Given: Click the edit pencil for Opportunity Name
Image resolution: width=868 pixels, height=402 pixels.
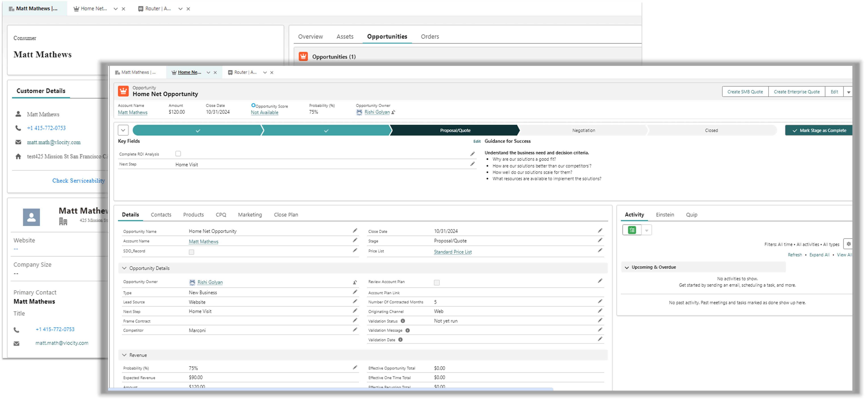Looking at the screenshot, I should [355, 231].
